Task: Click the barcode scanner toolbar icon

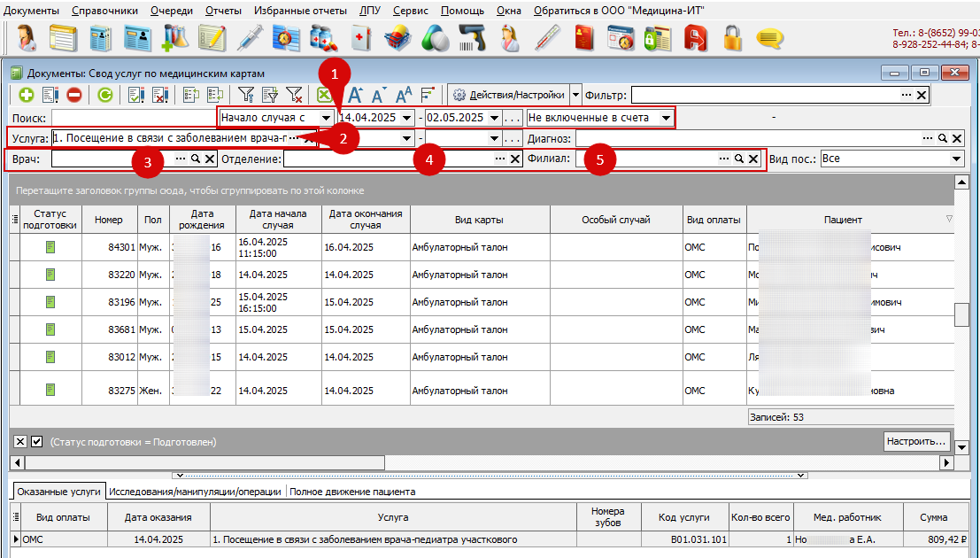Action: (472, 38)
